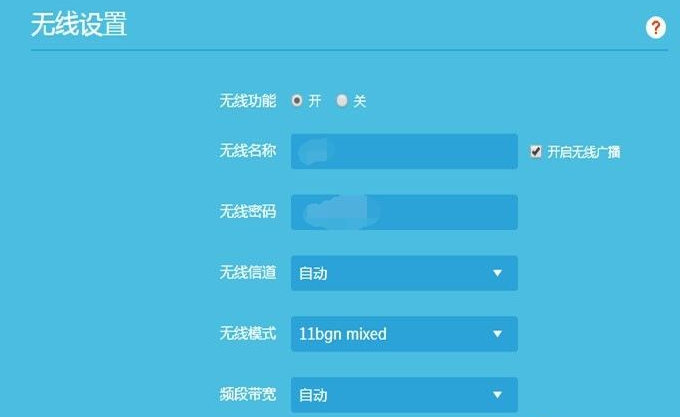Focus the 无线名称 text field

click(404, 151)
